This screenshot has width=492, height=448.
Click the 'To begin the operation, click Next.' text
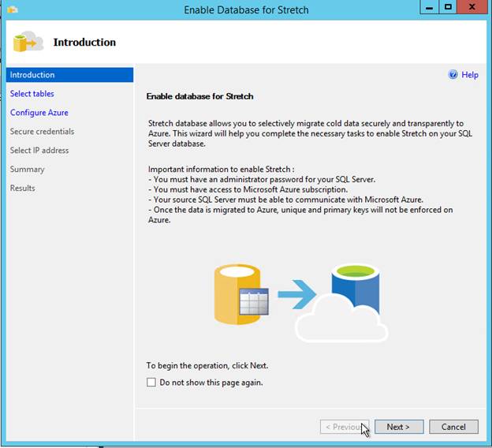tap(207, 366)
